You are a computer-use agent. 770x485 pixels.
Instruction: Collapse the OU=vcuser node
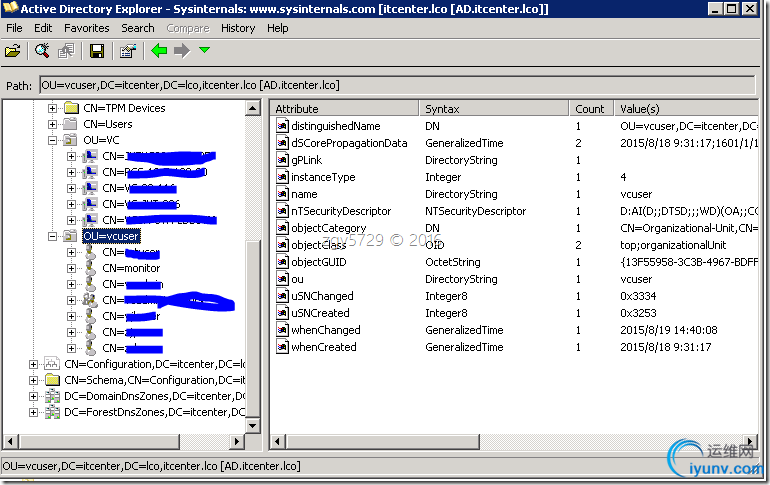click(53, 237)
